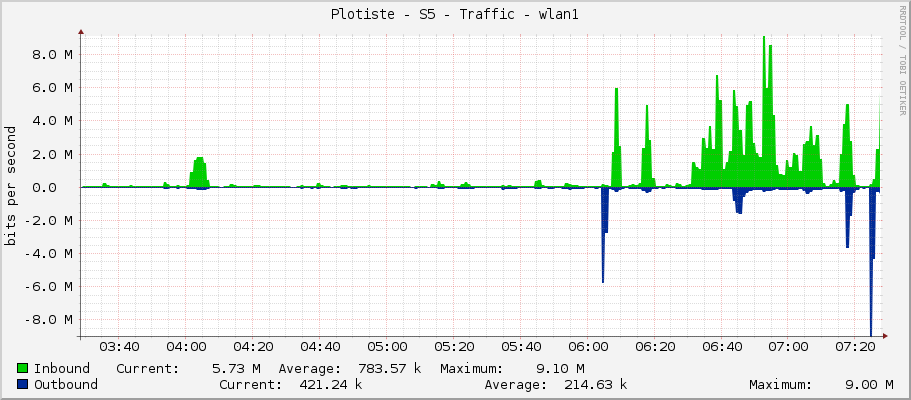Viewport: 911px width, 400px height.
Task: Click the '8.0 M' y-axis label
Action: pos(52,55)
